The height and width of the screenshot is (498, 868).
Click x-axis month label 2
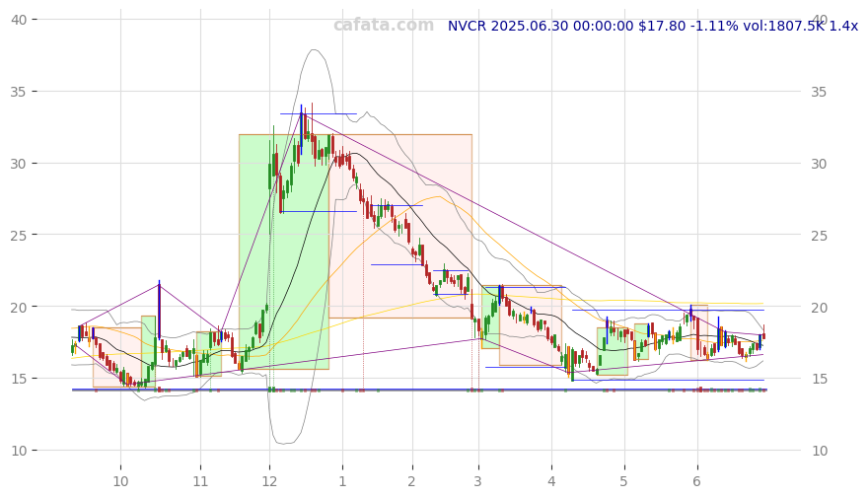pyautogui.click(x=411, y=481)
